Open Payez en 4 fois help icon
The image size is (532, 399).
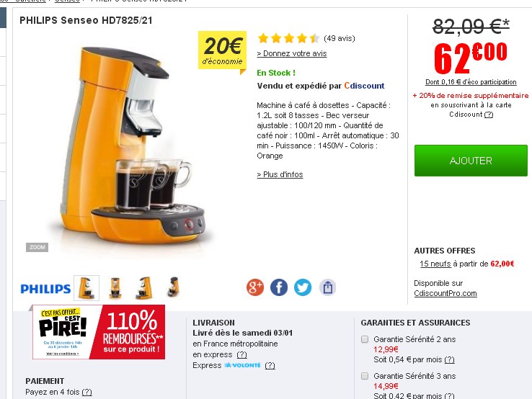[87, 393]
